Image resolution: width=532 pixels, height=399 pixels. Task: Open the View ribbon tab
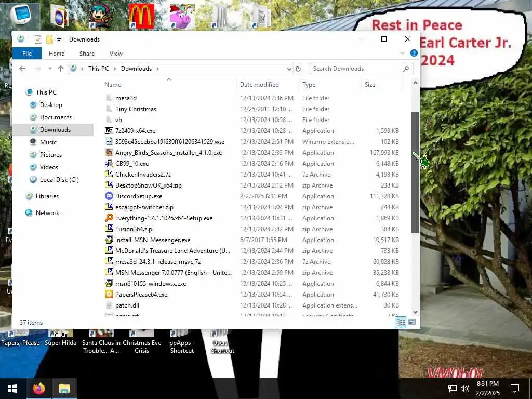[x=116, y=54]
